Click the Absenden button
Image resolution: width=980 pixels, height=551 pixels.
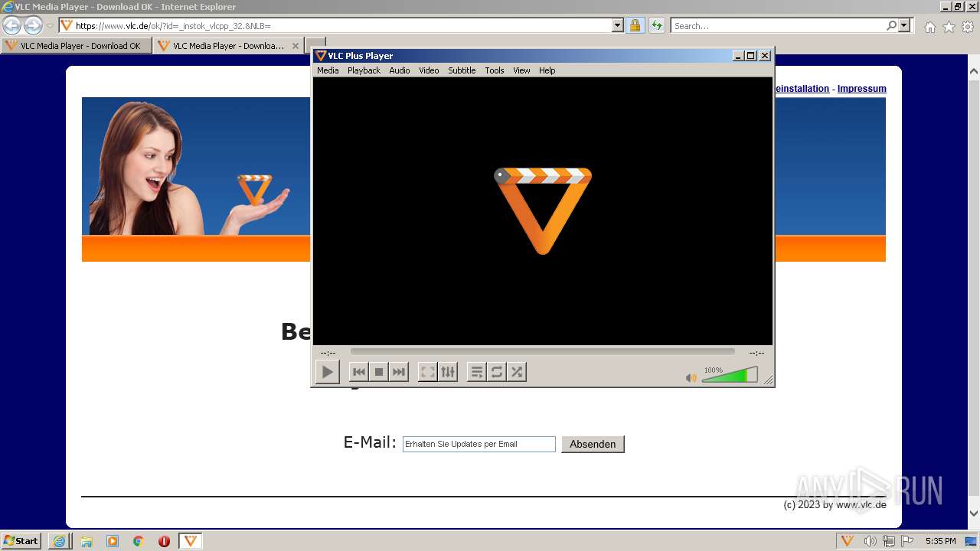(x=593, y=444)
